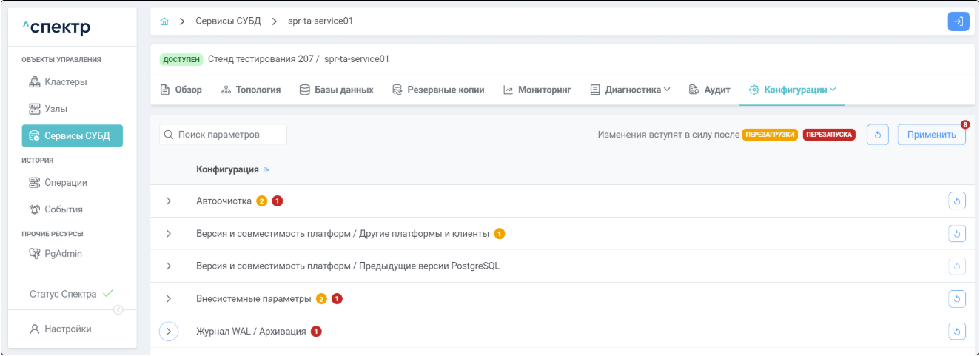Expand the Внесистемные параметры section
The width and height of the screenshot is (980, 356).
click(x=169, y=299)
